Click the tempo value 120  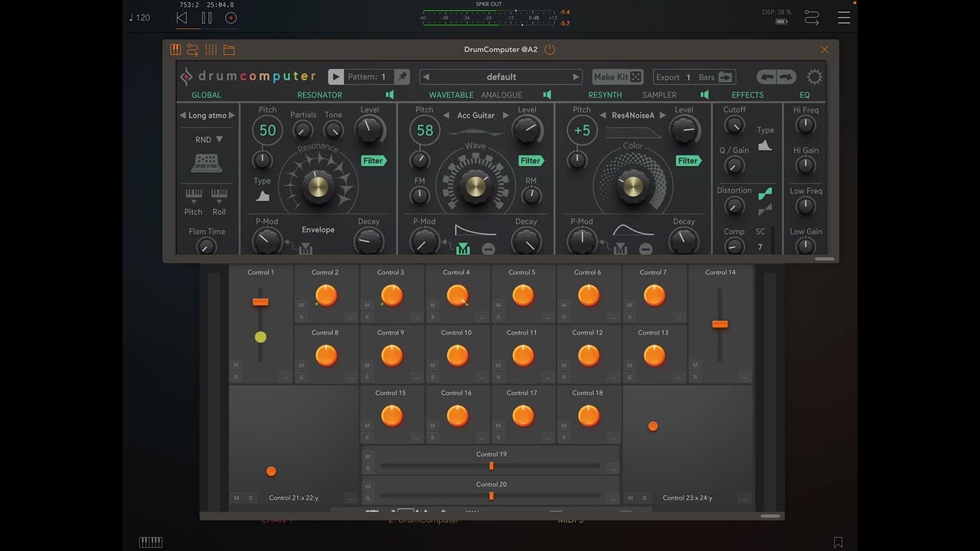coord(143,18)
